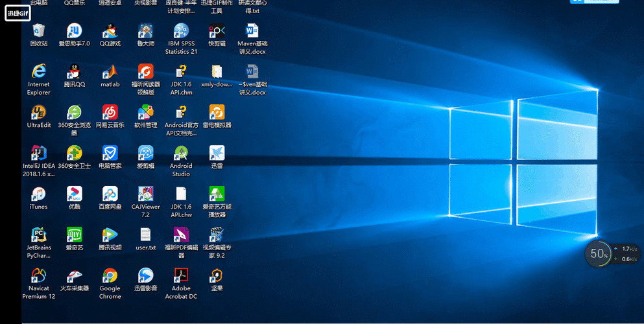
Task: Open the 迅雷影音 media player icon
Action: (x=146, y=275)
